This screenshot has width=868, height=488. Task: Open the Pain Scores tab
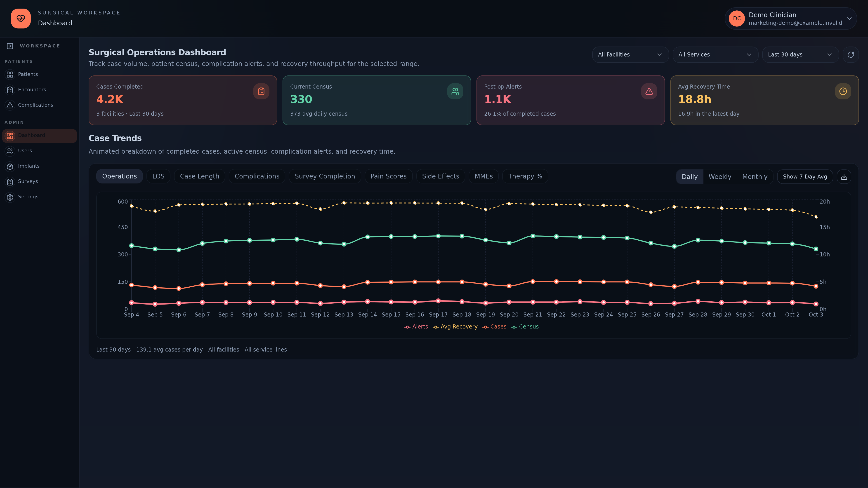pyautogui.click(x=389, y=176)
